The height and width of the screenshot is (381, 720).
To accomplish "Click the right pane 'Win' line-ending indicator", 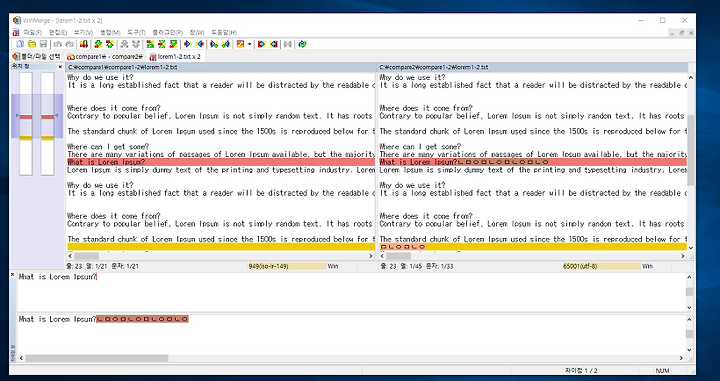I will click(x=655, y=266).
